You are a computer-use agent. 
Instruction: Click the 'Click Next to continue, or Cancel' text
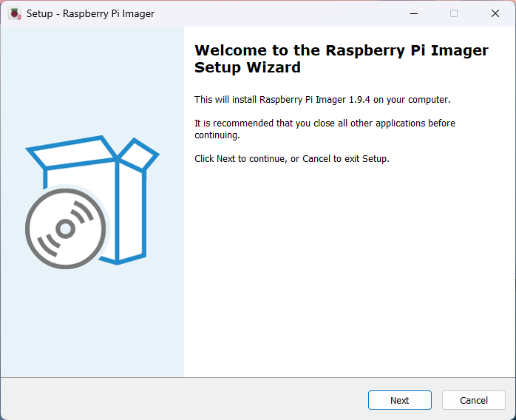pyautogui.click(x=291, y=159)
